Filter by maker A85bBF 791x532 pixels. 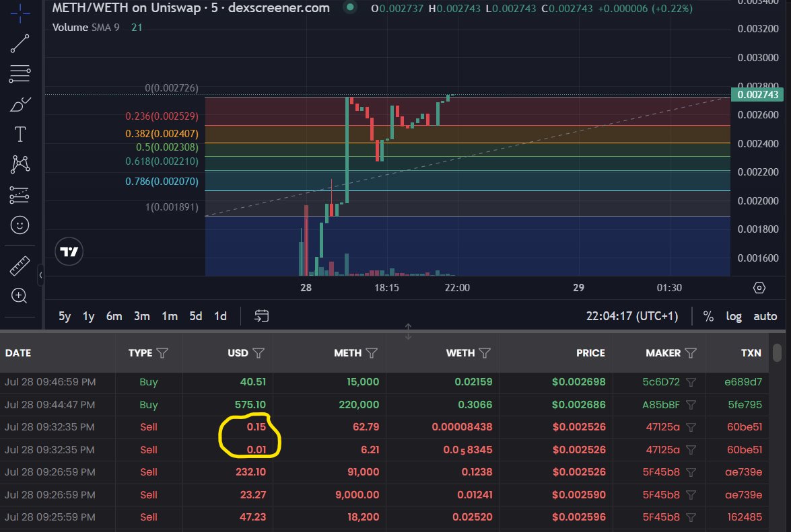click(x=691, y=404)
